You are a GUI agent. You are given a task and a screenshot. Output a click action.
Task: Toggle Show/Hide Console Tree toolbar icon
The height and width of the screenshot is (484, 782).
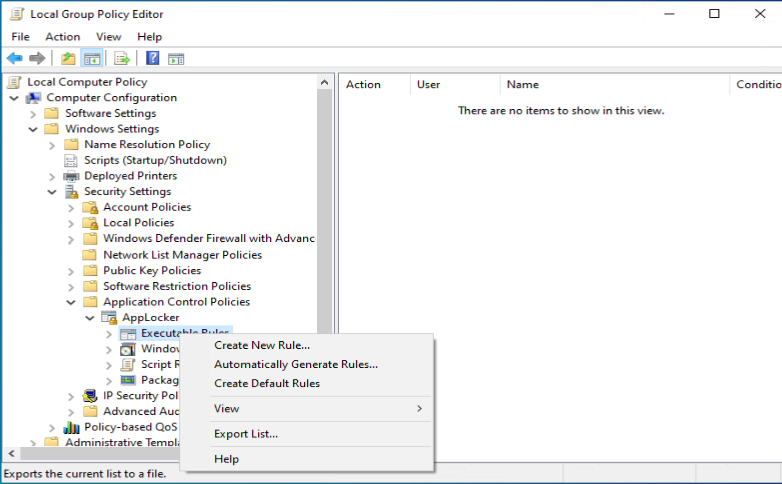coord(92,58)
